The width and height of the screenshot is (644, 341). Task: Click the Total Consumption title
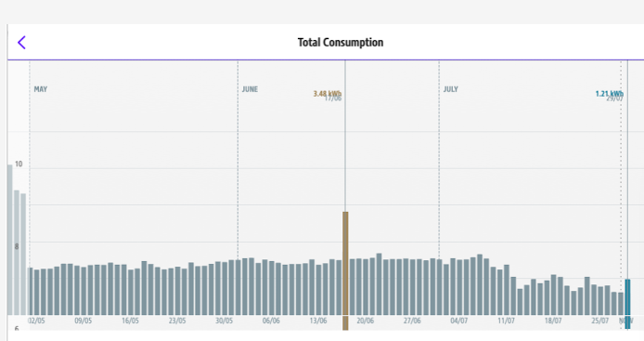[x=341, y=43]
